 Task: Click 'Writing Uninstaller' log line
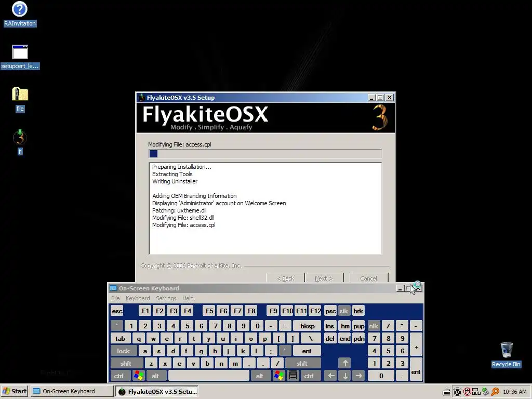[175, 181]
